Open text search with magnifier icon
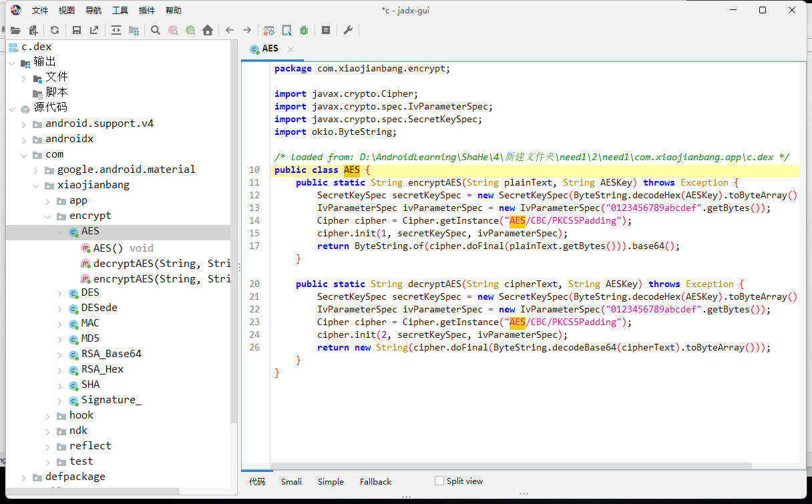812x504 pixels. click(156, 30)
